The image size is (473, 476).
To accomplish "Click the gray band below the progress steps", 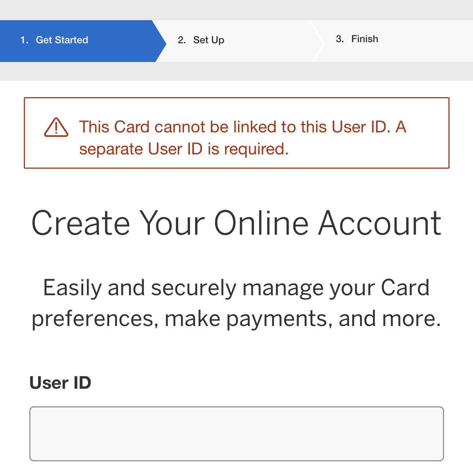I will 236,71.
